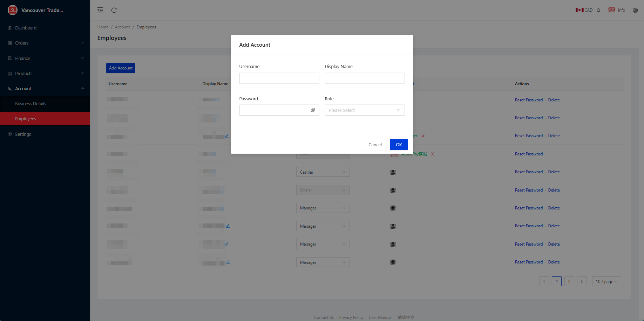Screen dimensions: 644x321
Task: Click Vancouver Trade logo icon
Action: [13, 10]
